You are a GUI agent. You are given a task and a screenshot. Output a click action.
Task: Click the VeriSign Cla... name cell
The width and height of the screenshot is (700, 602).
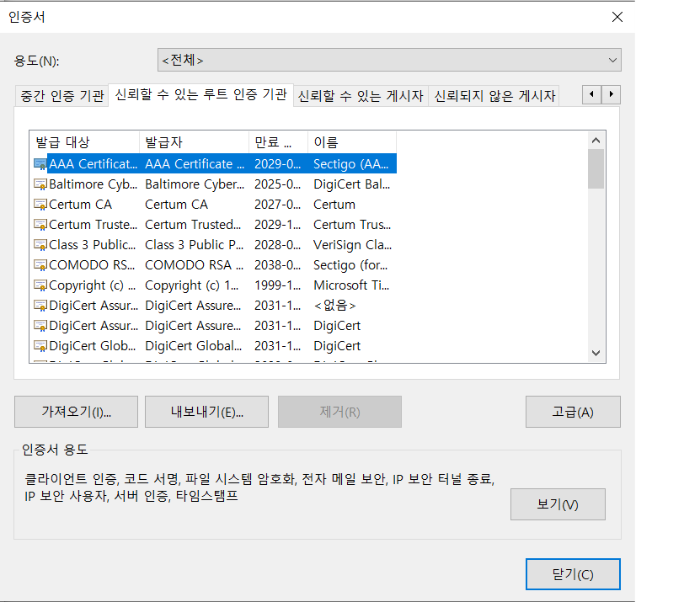(352, 245)
